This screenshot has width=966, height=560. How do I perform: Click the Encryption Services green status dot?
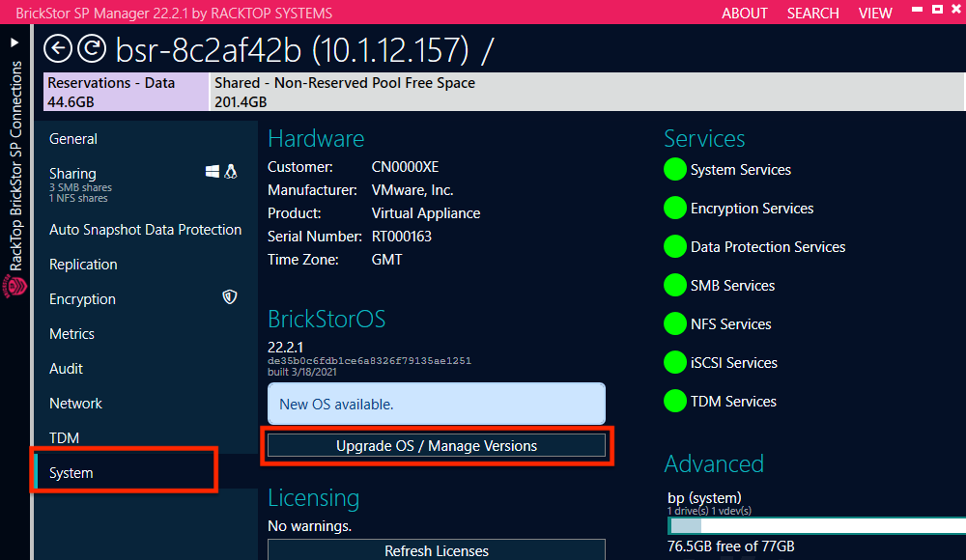pyautogui.click(x=675, y=209)
